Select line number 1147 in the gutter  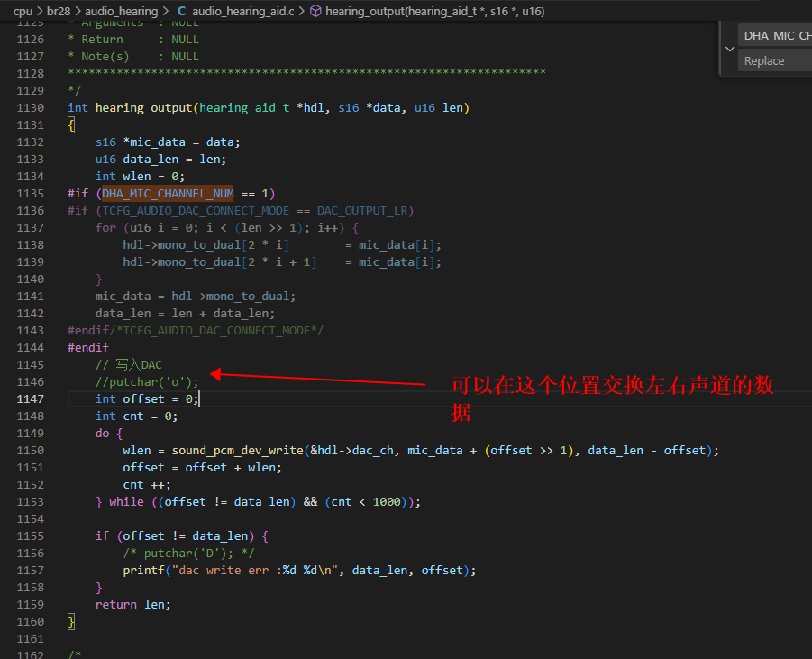coord(31,399)
